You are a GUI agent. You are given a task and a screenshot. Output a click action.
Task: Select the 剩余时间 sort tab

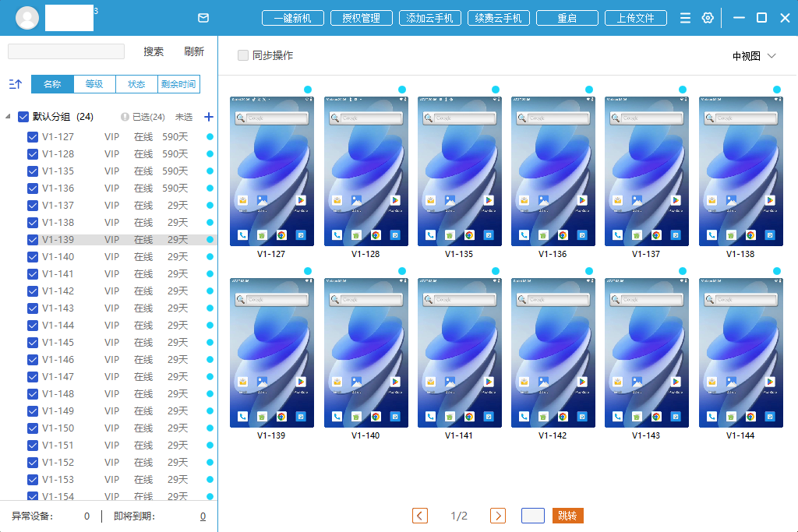tap(178, 84)
